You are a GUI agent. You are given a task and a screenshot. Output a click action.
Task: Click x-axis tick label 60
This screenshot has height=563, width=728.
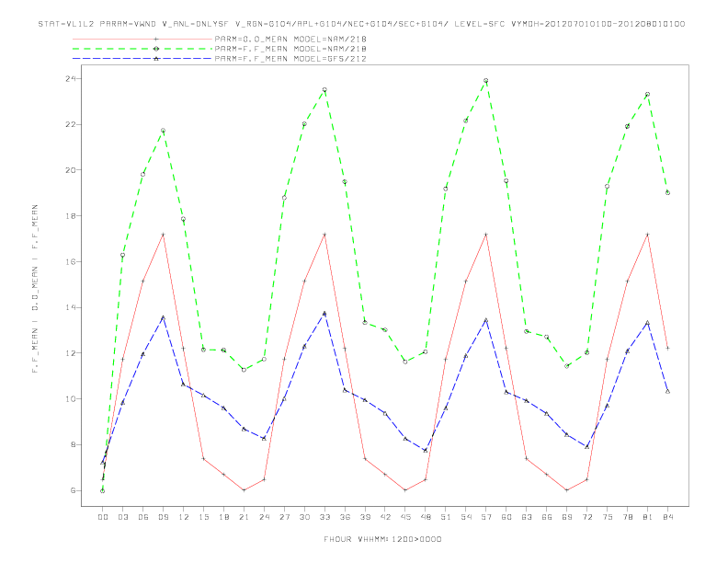pos(506,517)
